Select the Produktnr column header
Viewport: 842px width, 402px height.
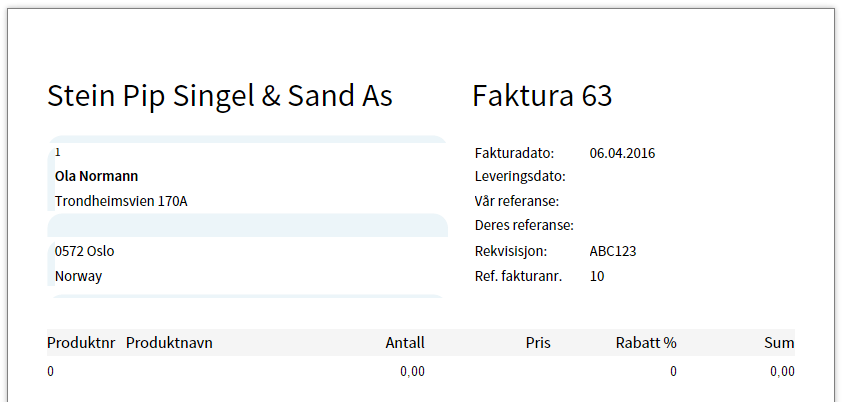80,343
